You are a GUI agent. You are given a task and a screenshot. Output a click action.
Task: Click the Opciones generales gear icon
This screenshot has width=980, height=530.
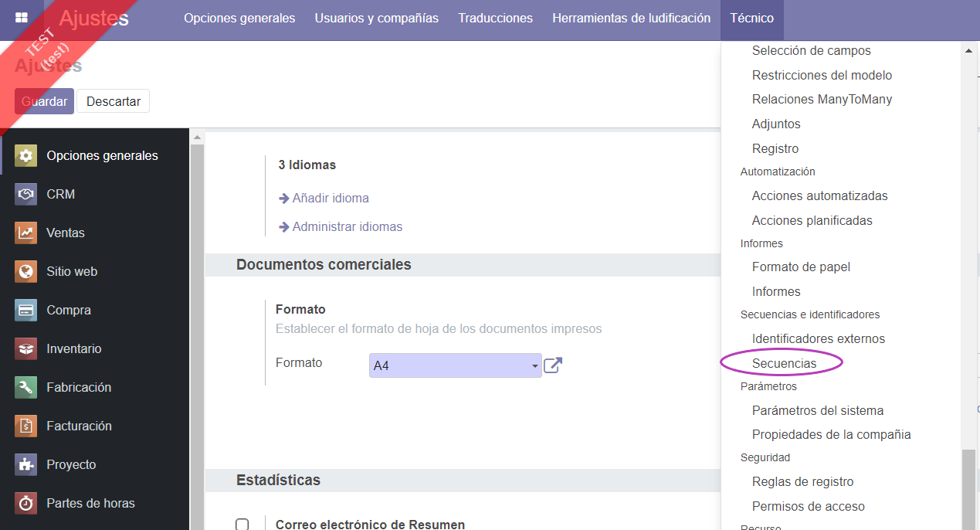click(x=25, y=155)
